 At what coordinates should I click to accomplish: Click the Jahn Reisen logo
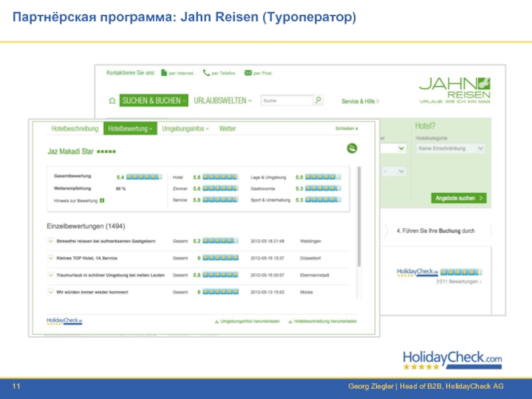[x=455, y=90]
